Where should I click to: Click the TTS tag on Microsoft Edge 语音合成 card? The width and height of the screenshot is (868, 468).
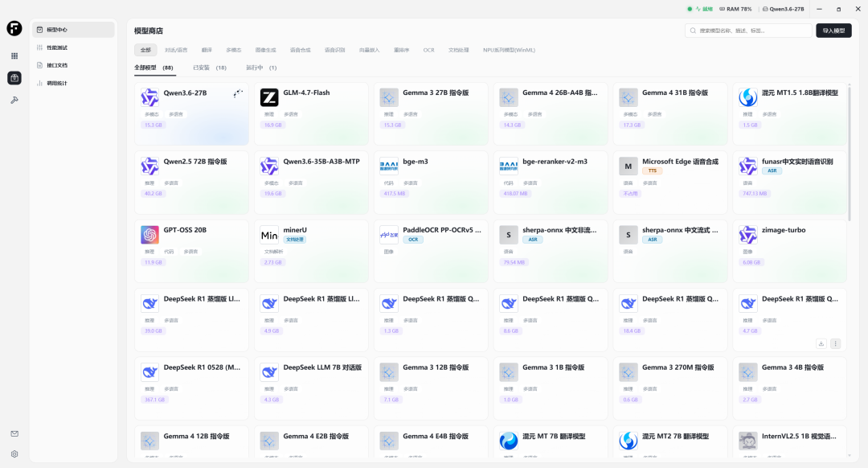(x=653, y=170)
